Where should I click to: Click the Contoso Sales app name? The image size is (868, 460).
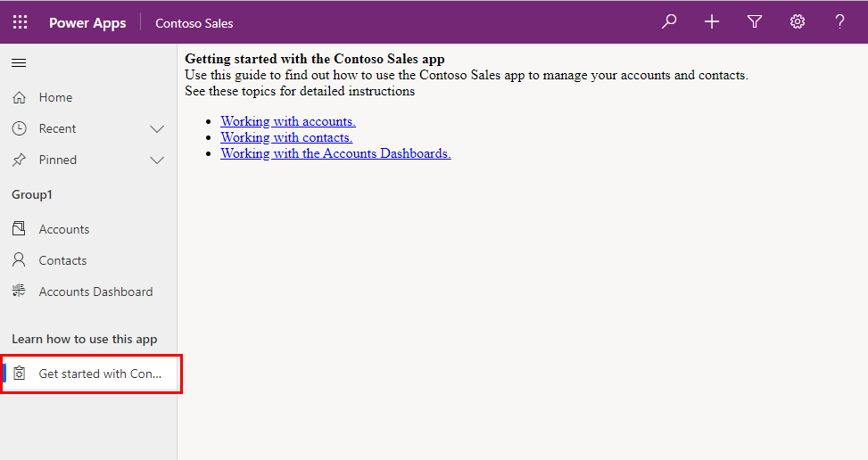[194, 23]
